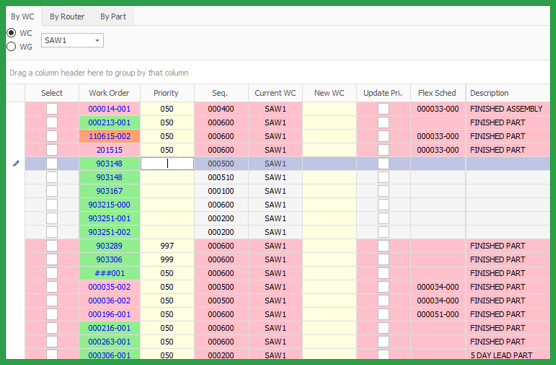Open work order 000036-002
The width and height of the screenshot is (556, 365).
[109, 300]
